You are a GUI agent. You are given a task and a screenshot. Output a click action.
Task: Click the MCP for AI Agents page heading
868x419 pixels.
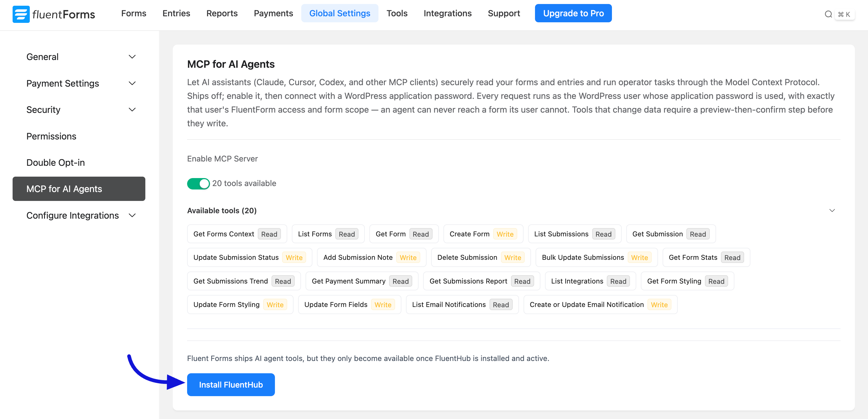231,64
